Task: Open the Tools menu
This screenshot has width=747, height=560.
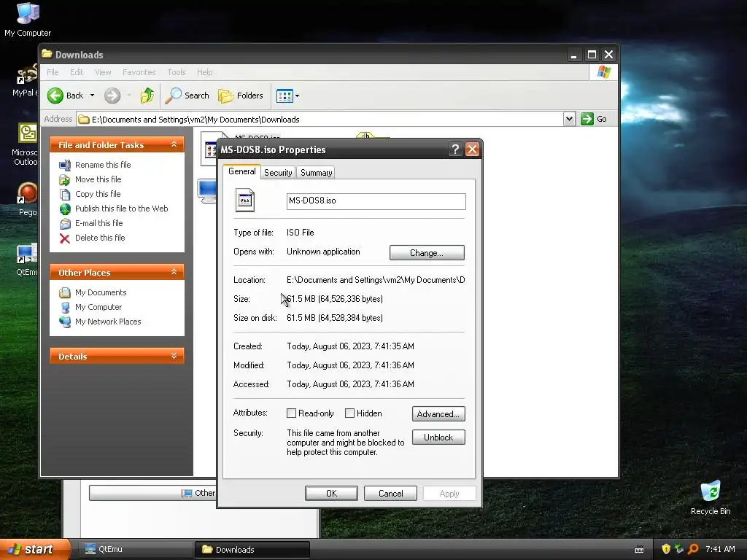Action: (177, 72)
